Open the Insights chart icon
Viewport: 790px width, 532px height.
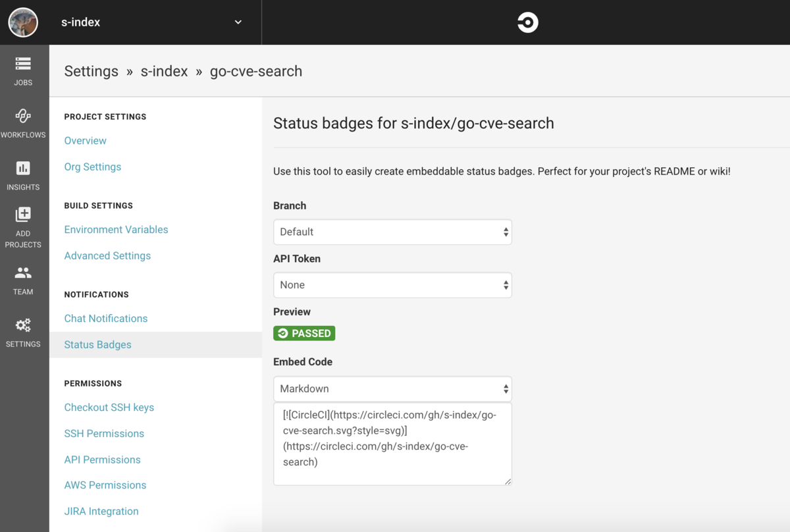tap(23, 168)
